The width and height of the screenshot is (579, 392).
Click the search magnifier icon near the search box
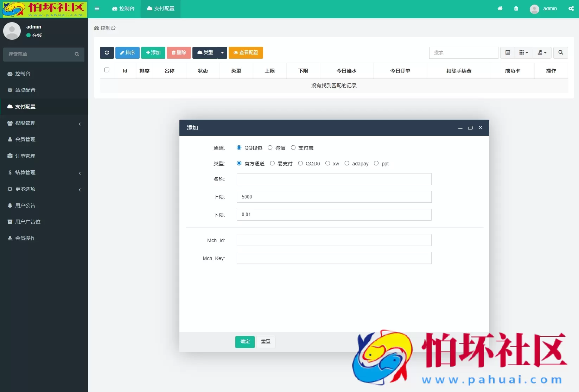click(560, 52)
